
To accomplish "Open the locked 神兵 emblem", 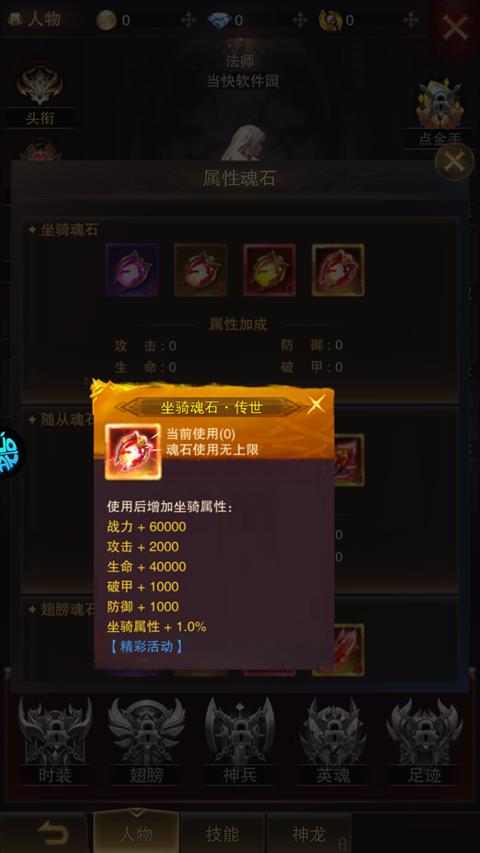I will point(239,740).
